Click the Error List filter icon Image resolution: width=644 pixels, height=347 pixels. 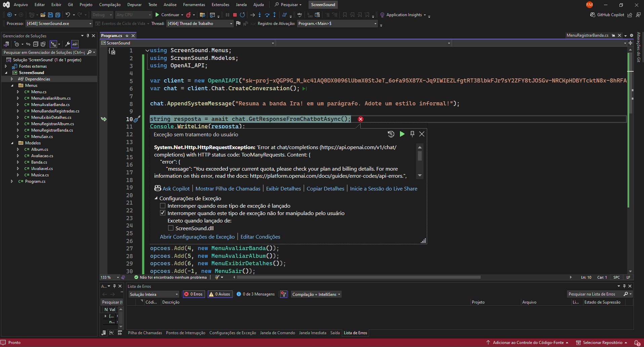(284, 294)
